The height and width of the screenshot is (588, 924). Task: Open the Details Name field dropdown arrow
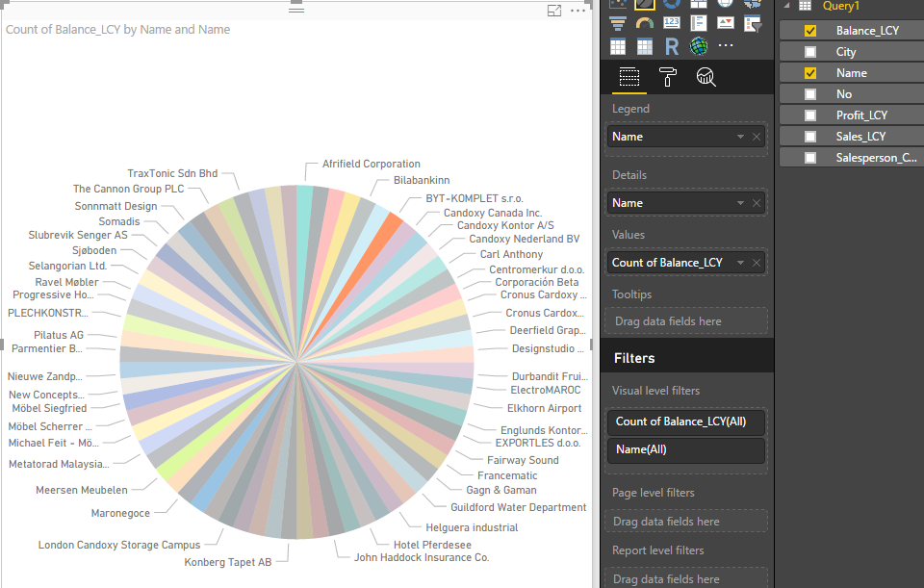point(740,203)
